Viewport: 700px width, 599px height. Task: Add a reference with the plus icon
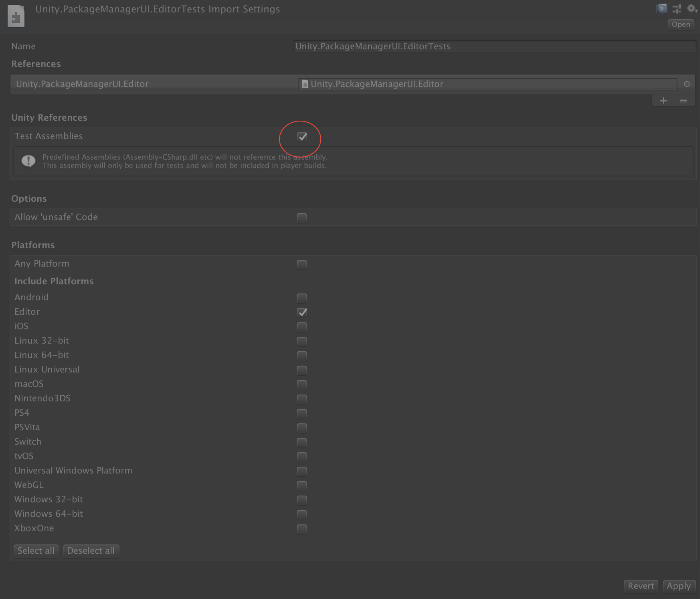pyautogui.click(x=664, y=101)
